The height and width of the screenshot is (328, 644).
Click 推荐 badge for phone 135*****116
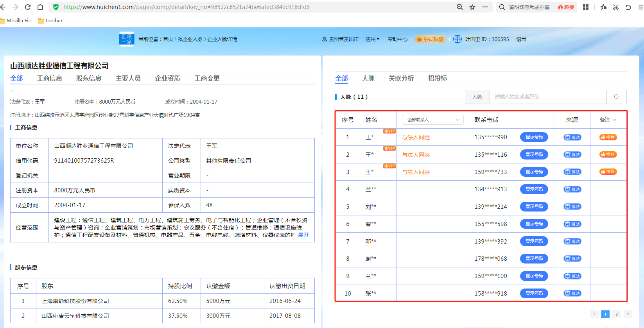pyautogui.click(x=608, y=154)
